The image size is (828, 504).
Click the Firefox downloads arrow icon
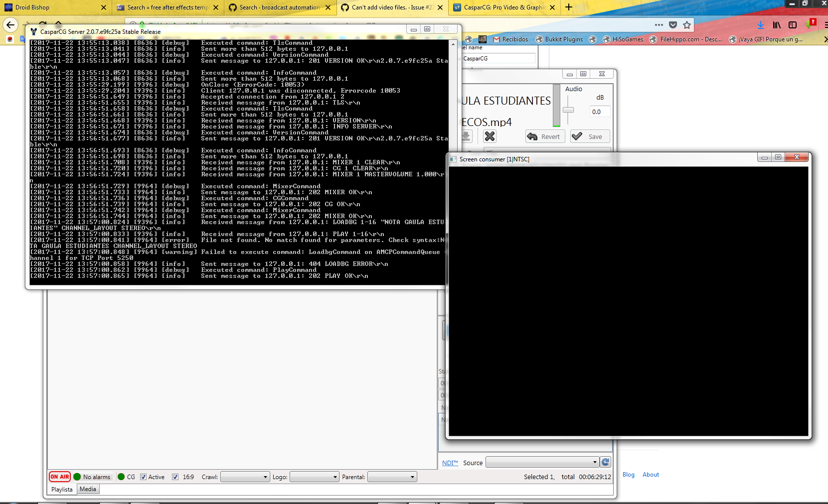pyautogui.click(x=761, y=25)
